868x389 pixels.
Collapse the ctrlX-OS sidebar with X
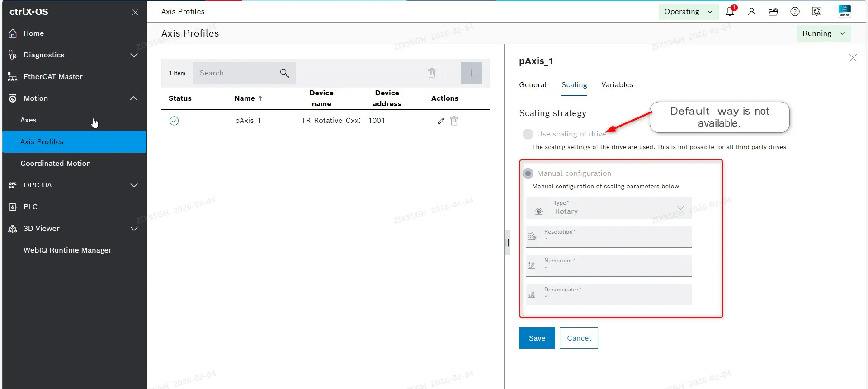point(135,12)
